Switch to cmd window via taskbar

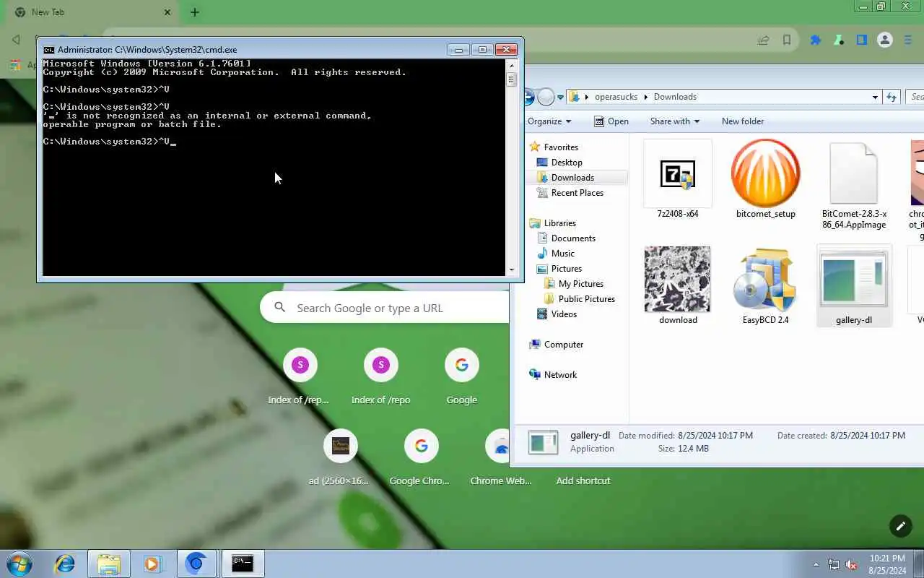pyautogui.click(x=243, y=564)
